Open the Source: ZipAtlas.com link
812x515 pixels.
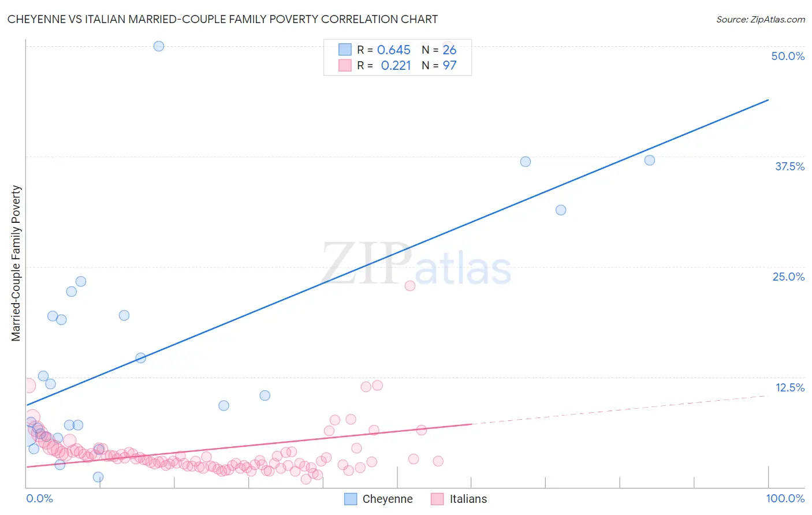(x=761, y=19)
